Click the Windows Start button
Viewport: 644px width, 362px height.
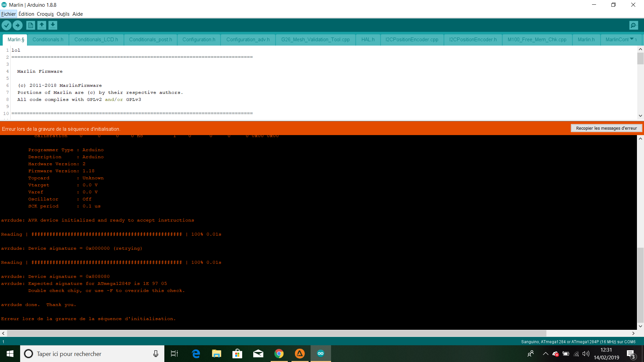[x=10, y=354]
